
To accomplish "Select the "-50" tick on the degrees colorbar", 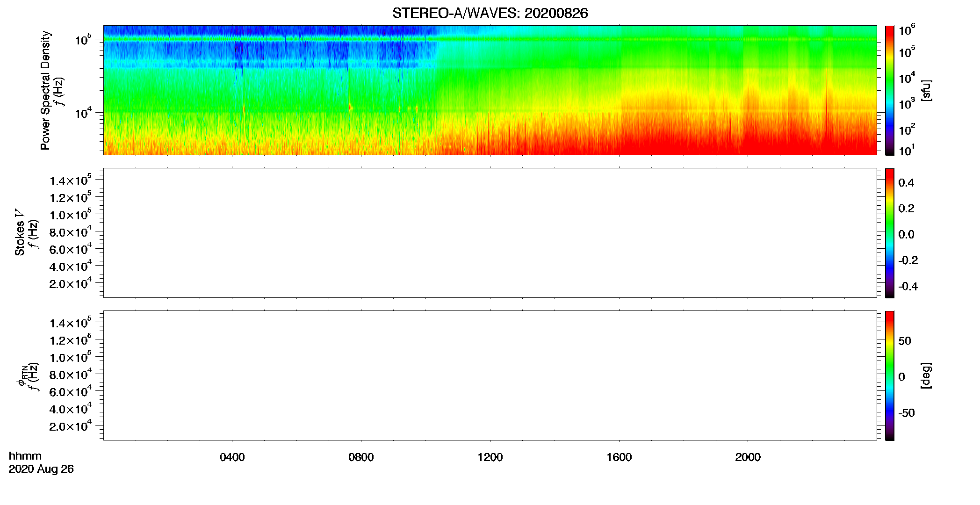I will click(907, 413).
